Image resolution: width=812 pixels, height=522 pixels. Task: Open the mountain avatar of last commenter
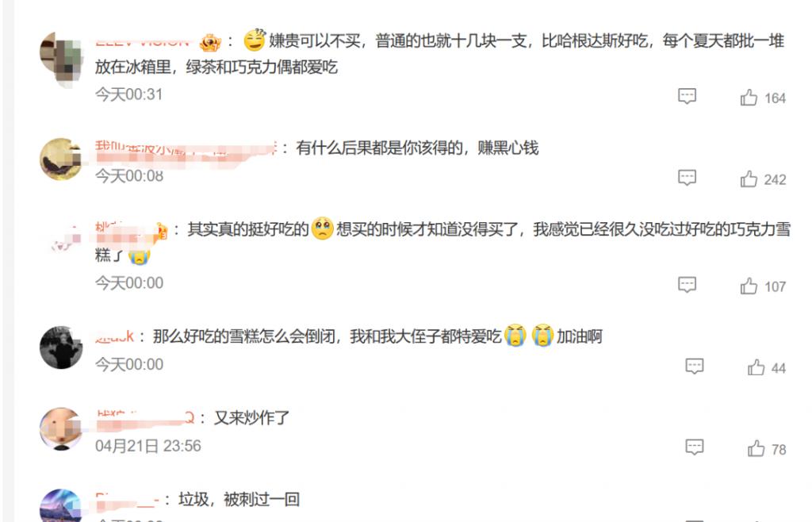(61, 505)
